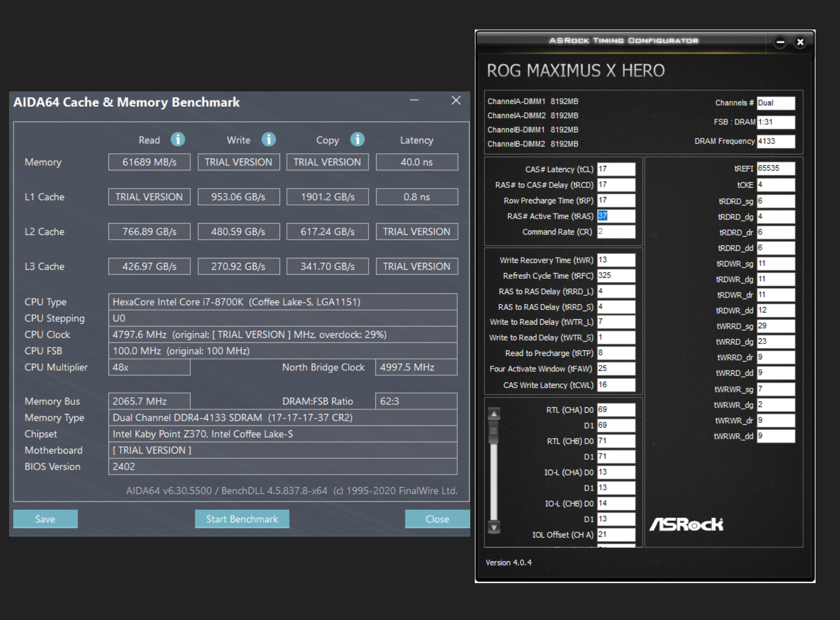This screenshot has width=840, height=620.
Task: Click the IOL Offset (CH A) field
Action: click(x=616, y=535)
